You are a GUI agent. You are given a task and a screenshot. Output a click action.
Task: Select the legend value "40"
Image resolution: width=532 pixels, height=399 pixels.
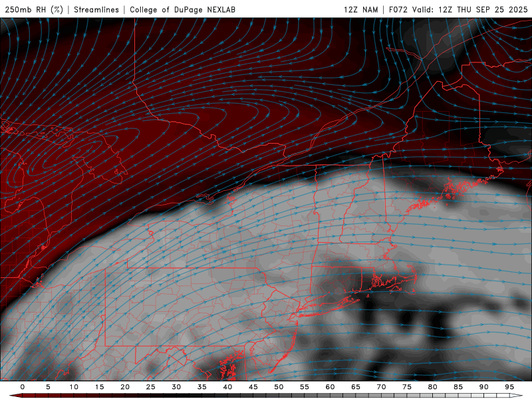tap(227, 387)
